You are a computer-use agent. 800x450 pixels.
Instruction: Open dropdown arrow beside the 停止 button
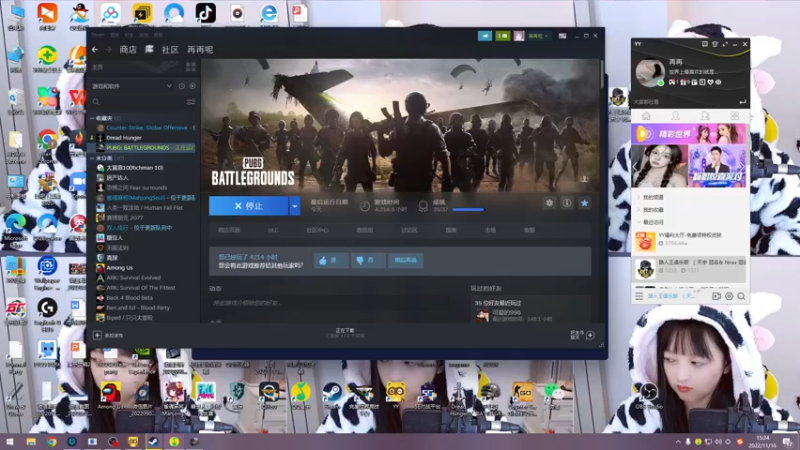[295, 206]
